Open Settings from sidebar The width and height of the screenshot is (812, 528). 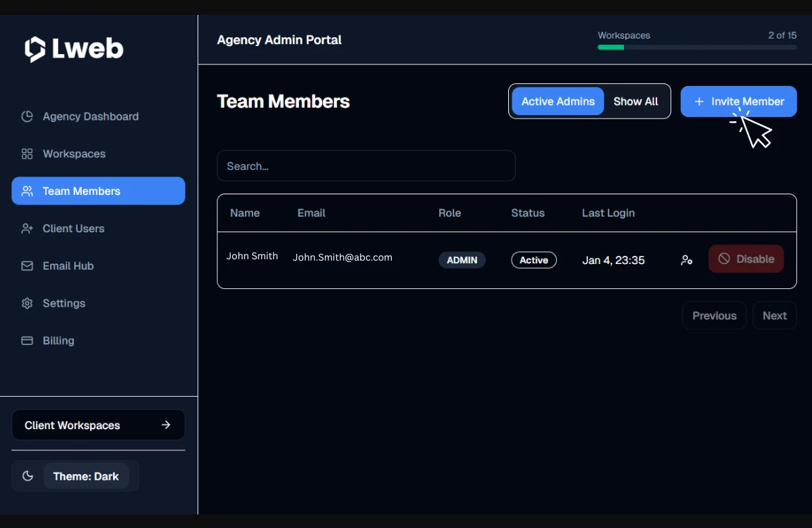98,303
